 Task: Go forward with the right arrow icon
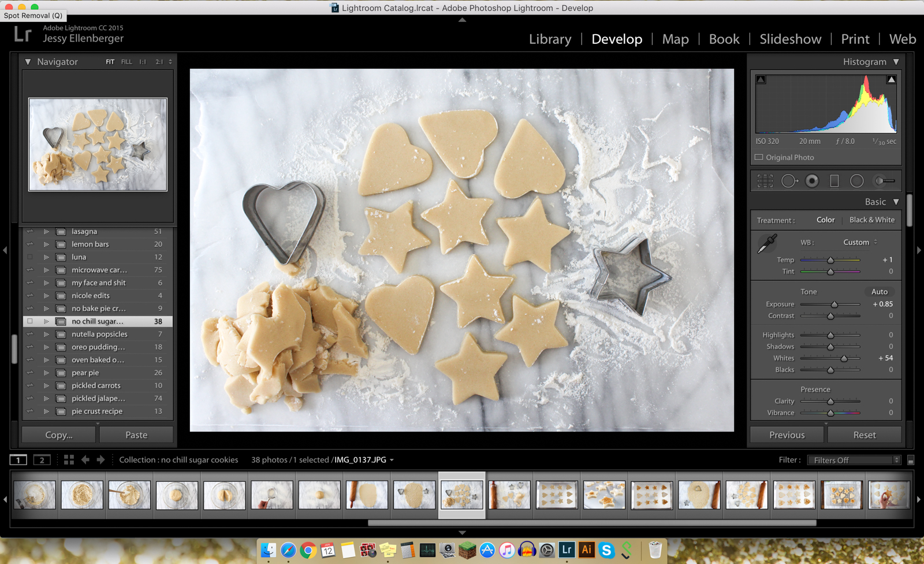click(x=100, y=460)
